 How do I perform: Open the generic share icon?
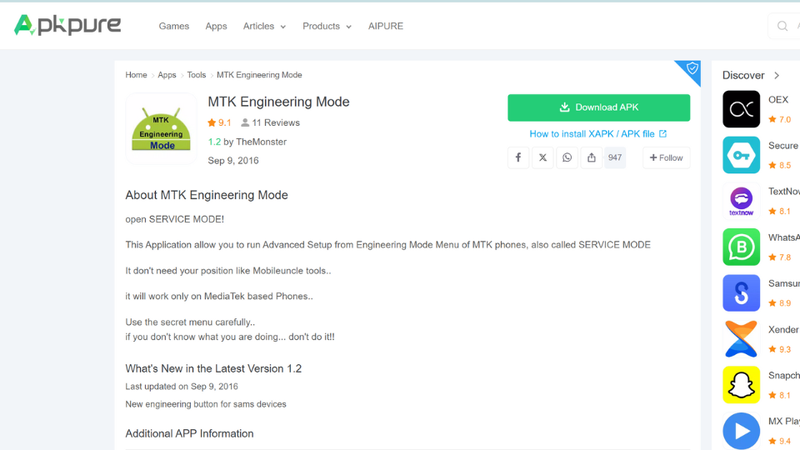pos(591,158)
